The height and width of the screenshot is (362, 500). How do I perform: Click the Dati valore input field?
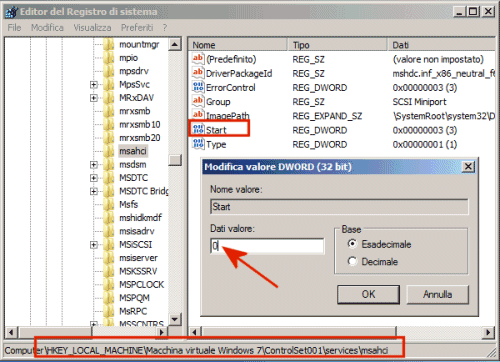point(267,246)
